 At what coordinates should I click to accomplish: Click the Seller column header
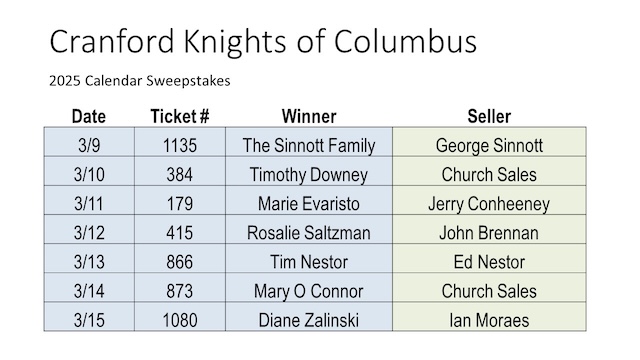click(x=489, y=117)
